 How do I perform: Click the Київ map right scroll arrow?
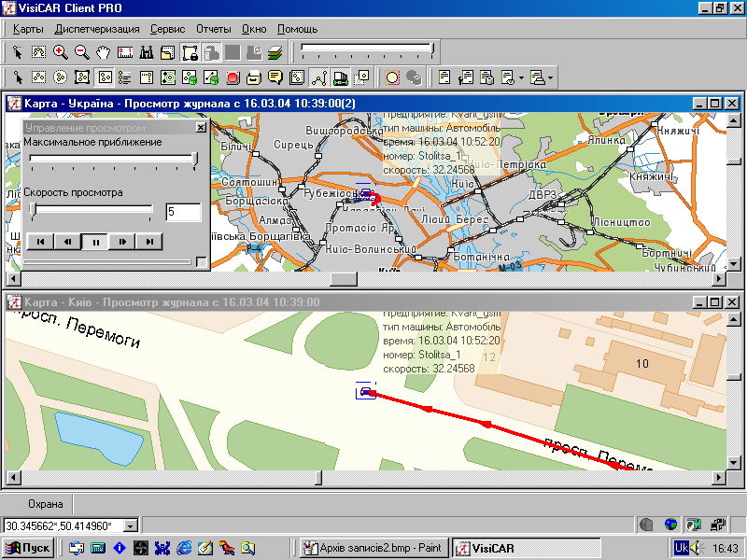718,478
